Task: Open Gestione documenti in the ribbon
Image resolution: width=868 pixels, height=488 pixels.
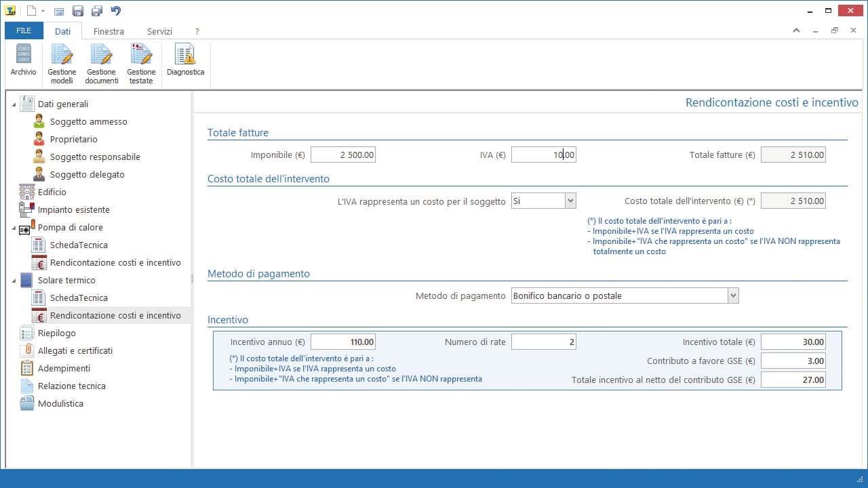Action: (x=101, y=64)
